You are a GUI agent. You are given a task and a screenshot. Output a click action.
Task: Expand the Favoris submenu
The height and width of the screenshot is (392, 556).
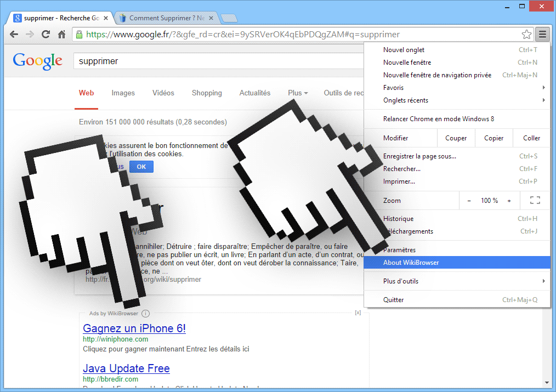457,88
